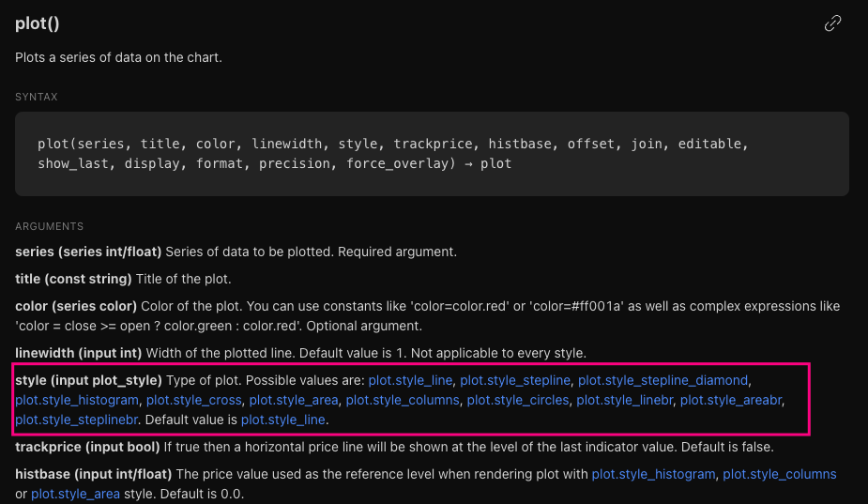Click the SYNTAX section label
This screenshot has width=868, height=504.
37,97
